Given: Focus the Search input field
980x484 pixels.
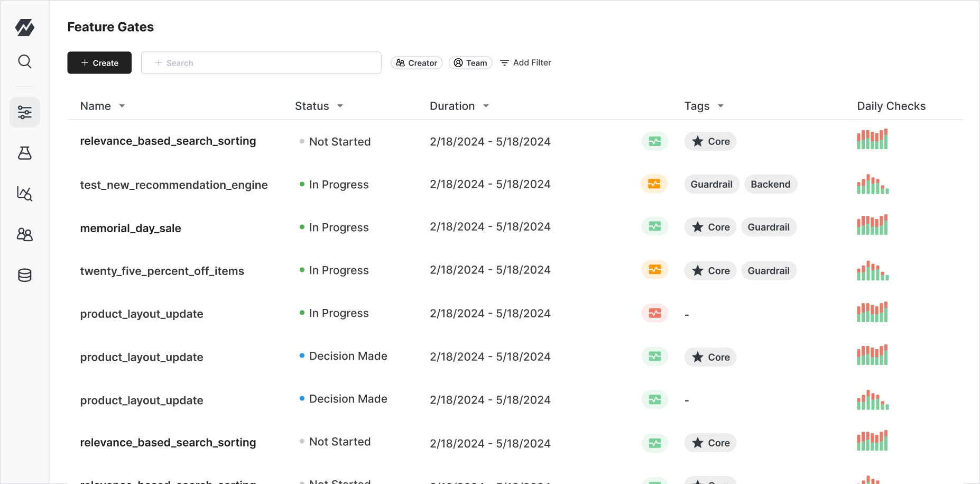Looking at the screenshot, I should 261,62.
